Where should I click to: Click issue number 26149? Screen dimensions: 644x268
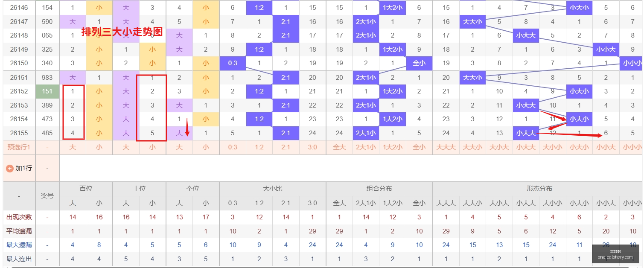click(x=19, y=50)
